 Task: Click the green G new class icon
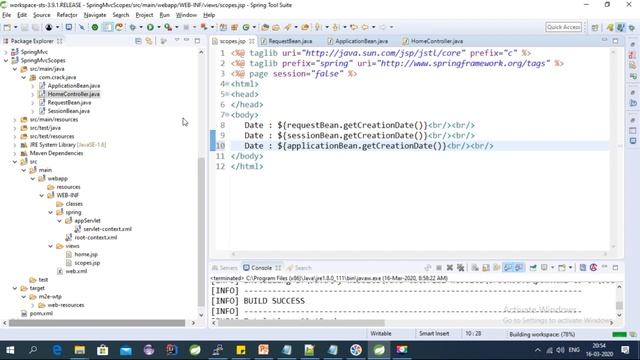coord(246,27)
